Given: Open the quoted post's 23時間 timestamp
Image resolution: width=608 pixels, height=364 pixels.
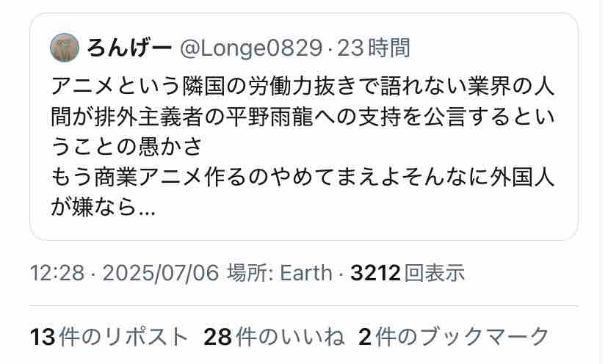Looking at the screenshot, I should [x=374, y=48].
